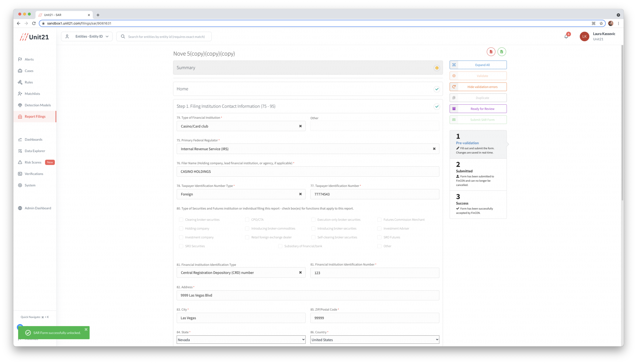Check the Holding company checkbox
The image size is (637, 364).
[181, 228]
